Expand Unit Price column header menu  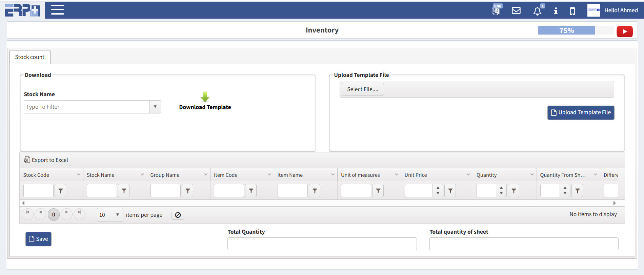point(468,175)
